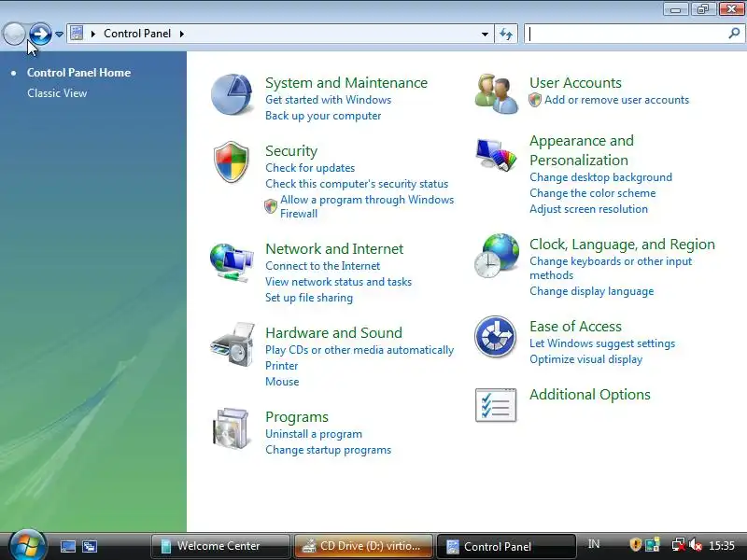Click Optimize visual display
This screenshot has height=560, width=747.
tap(586, 359)
